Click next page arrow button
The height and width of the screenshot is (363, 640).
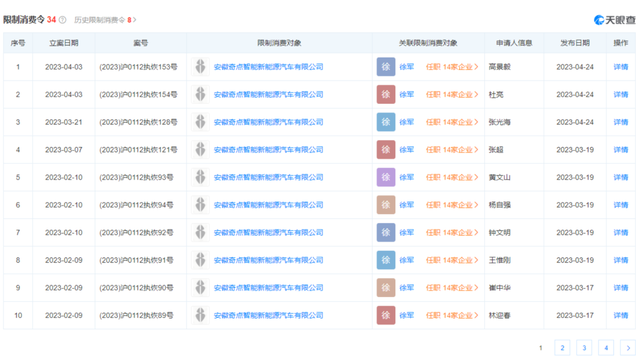pos(628,348)
